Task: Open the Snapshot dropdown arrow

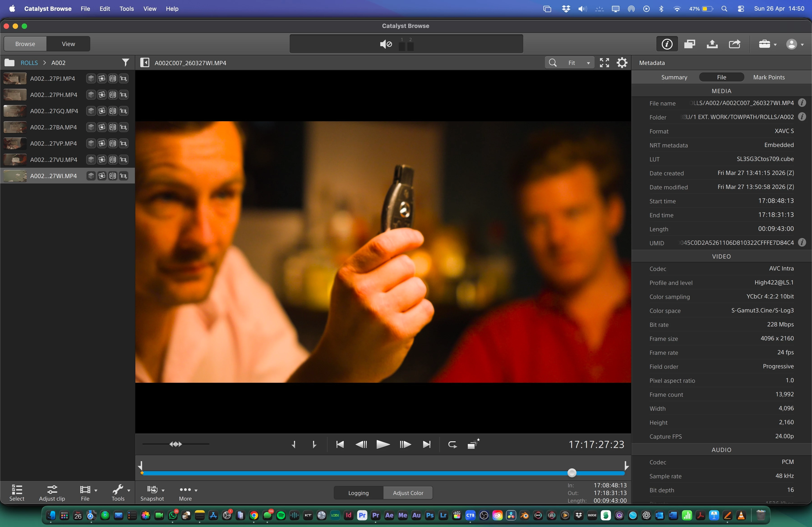Action: pyautogui.click(x=163, y=490)
